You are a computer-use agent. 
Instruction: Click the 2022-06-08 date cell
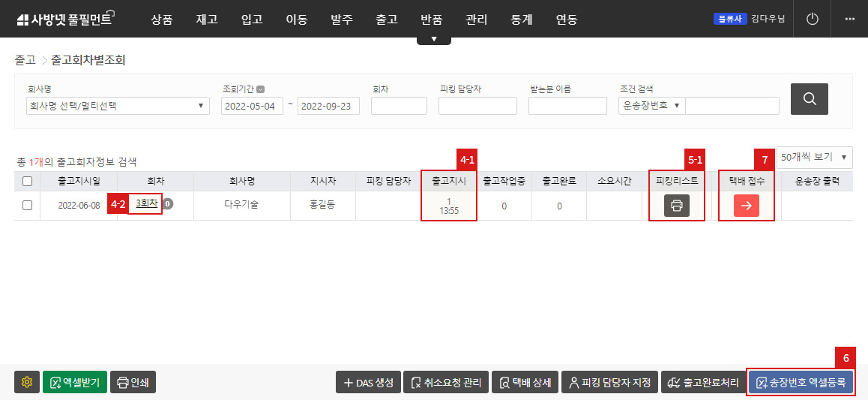click(x=79, y=205)
